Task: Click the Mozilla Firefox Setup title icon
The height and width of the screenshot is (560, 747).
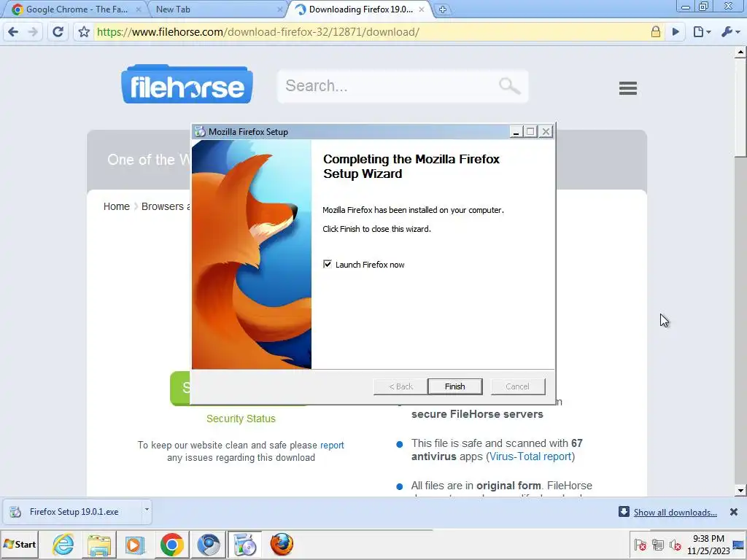Action: tap(200, 132)
